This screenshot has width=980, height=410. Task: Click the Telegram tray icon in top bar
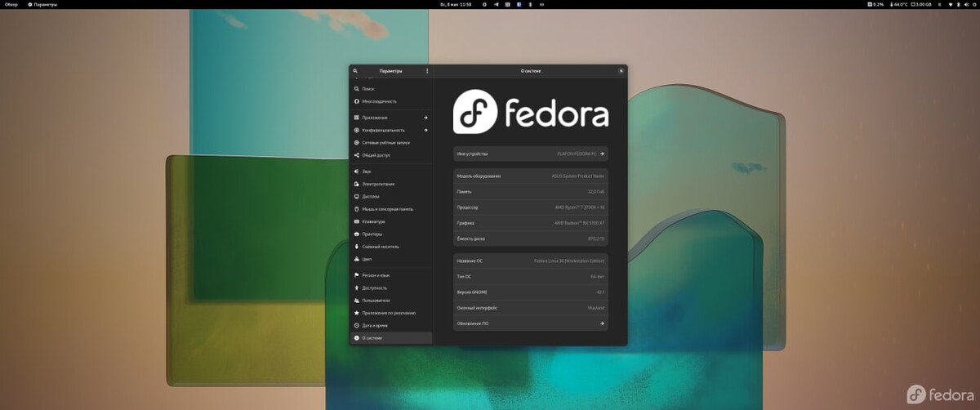tap(497, 4)
